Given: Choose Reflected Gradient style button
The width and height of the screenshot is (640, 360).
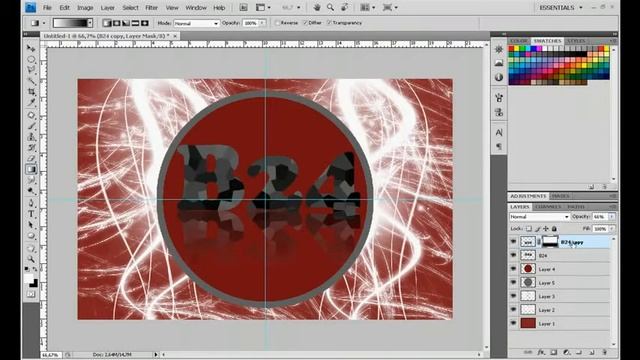Looking at the screenshot, I should [x=135, y=23].
